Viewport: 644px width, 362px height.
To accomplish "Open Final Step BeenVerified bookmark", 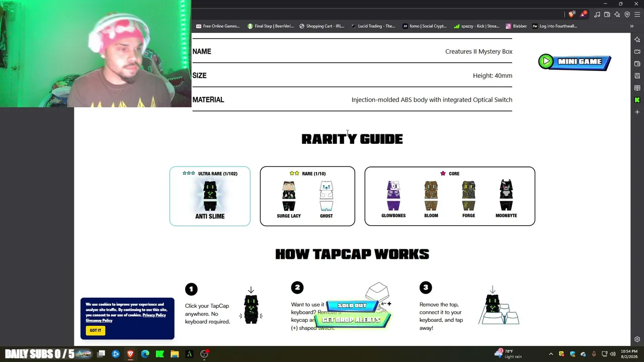I will pos(271,26).
